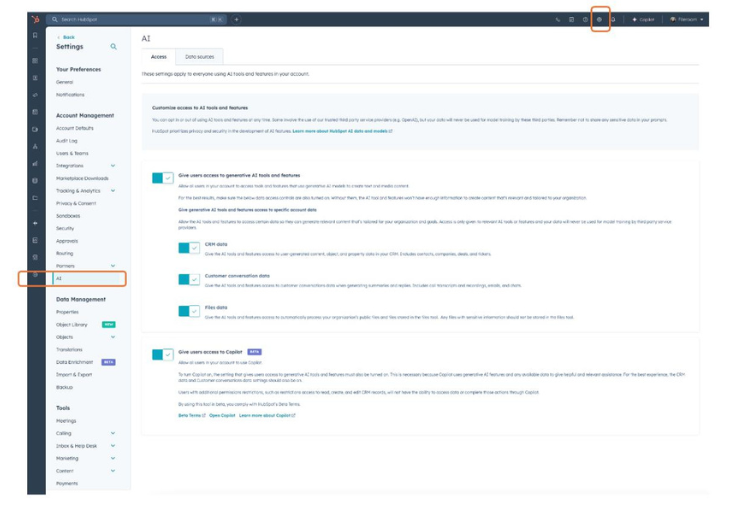
Task: Open the settings gear in top bar
Action: click(x=600, y=19)
